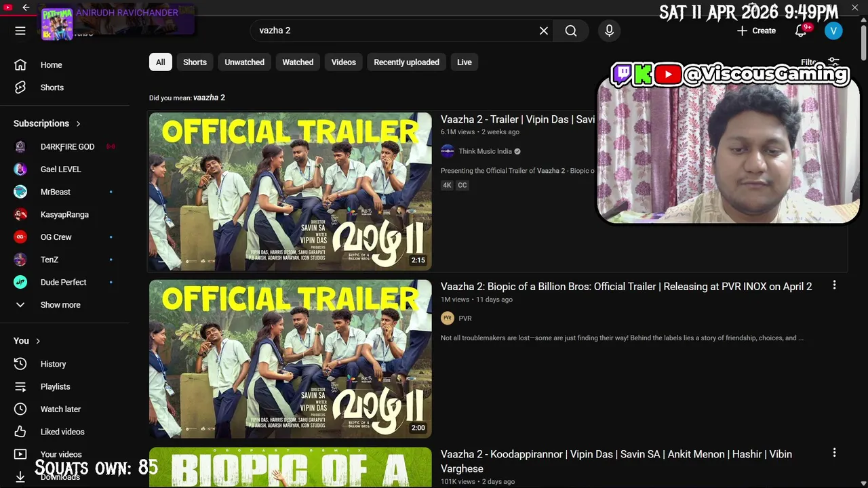Click '1M views' text on PVR result
The width and height of the screenshot is (868, 488).
[x=455, y=300]
